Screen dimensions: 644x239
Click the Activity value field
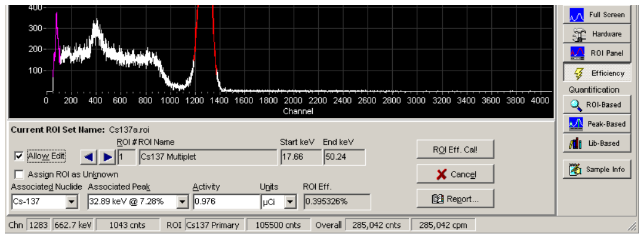click(x=226, y=202)
